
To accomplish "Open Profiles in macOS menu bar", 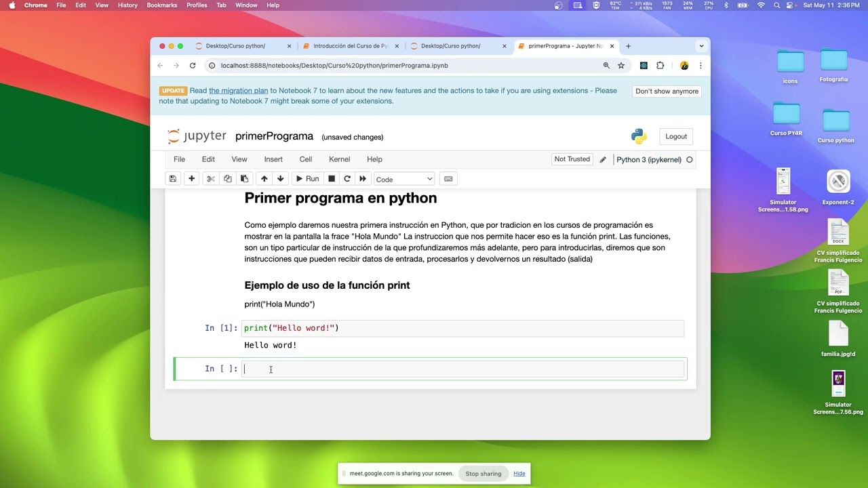I will tap(197, 5).
